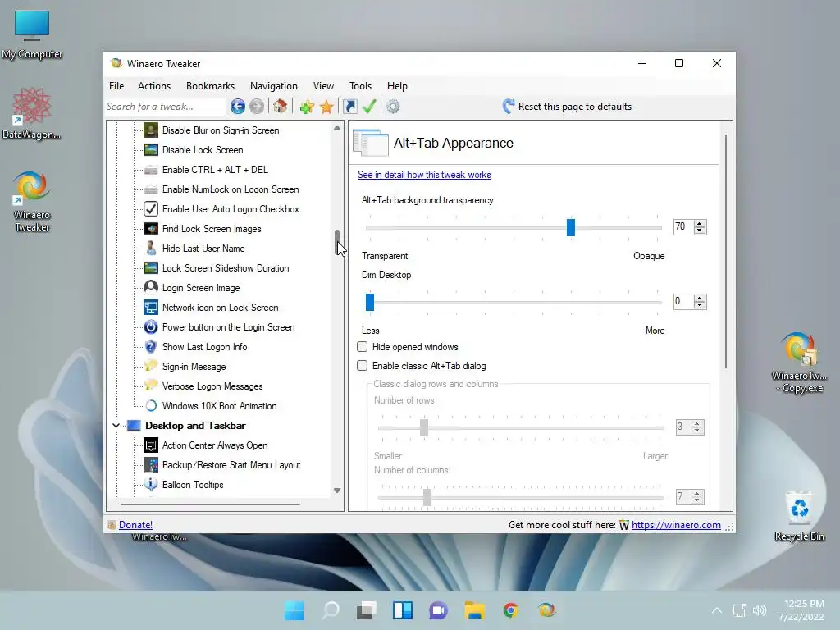Open the Tools menu
The height and width of the screenshot is (630, 840).
click(x=361, y=85)
